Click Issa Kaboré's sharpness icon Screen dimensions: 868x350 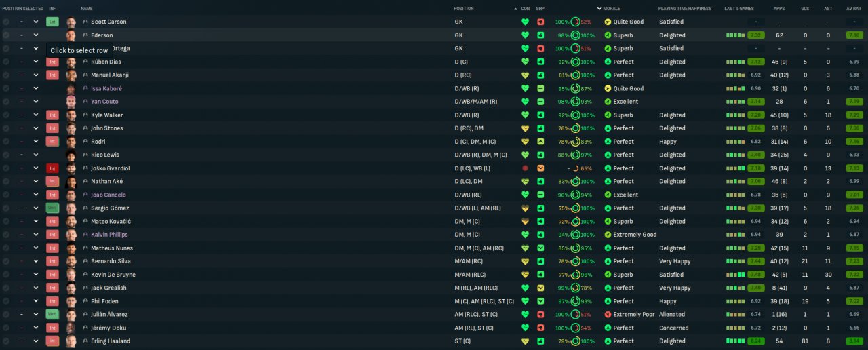(540, 88)
